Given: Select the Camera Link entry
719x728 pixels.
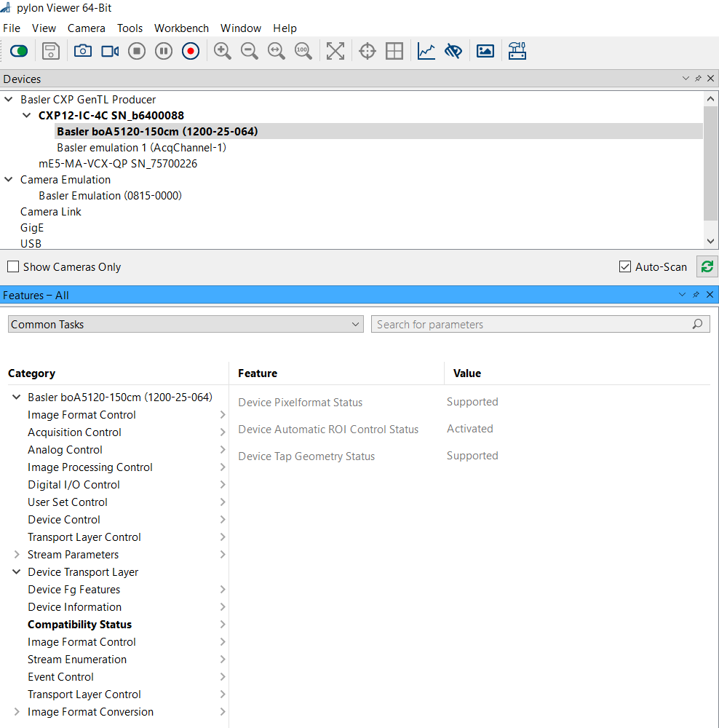Looking at the screenshot, I should tap(51, 212).
